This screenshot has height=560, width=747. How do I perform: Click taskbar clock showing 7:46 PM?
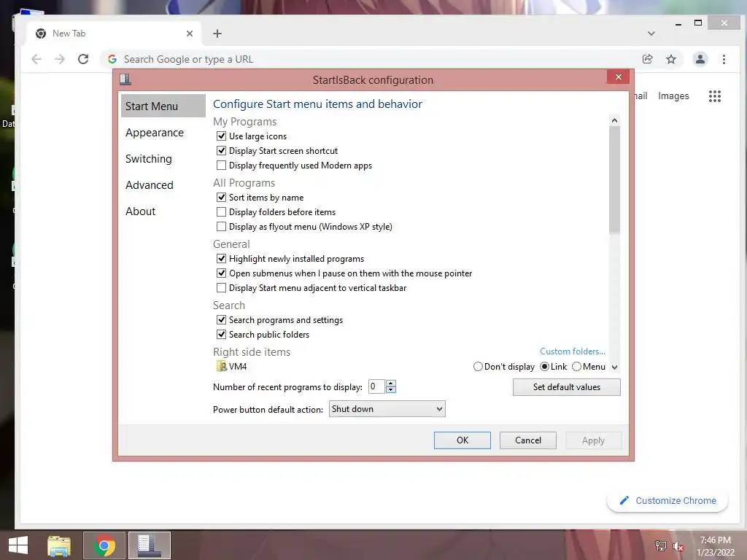[x=715, y=545]
